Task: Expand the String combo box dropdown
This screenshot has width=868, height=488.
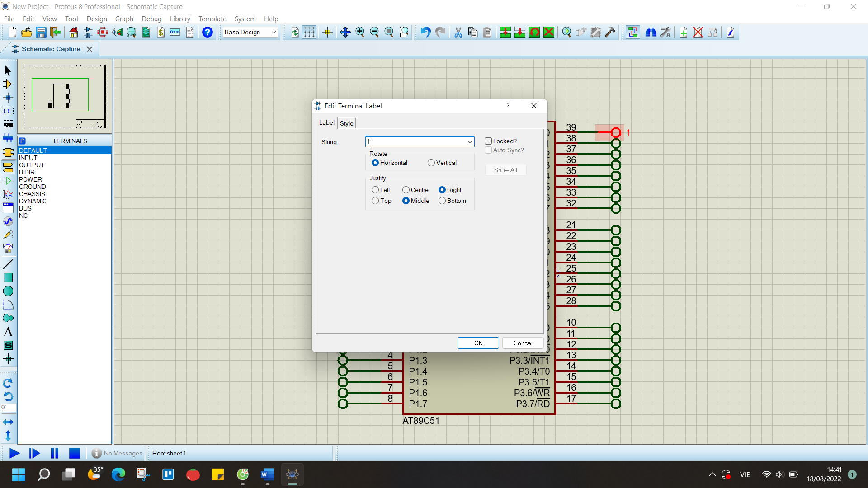Action: [x=470, y=142]
